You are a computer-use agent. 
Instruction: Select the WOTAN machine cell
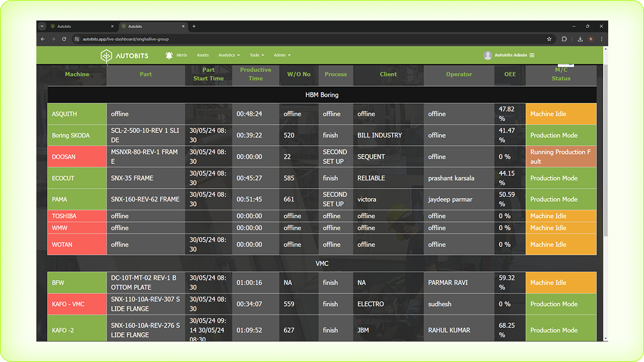coord(77,244)
